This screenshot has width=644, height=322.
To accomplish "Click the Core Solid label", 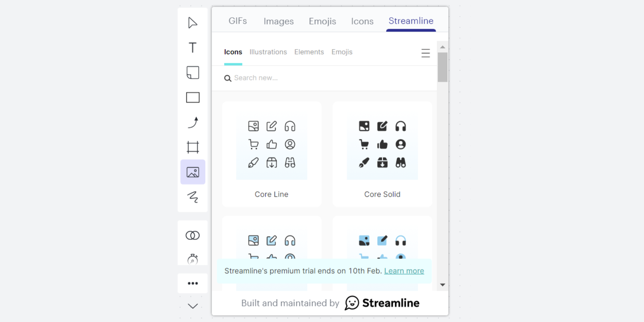I will point(382,194).
